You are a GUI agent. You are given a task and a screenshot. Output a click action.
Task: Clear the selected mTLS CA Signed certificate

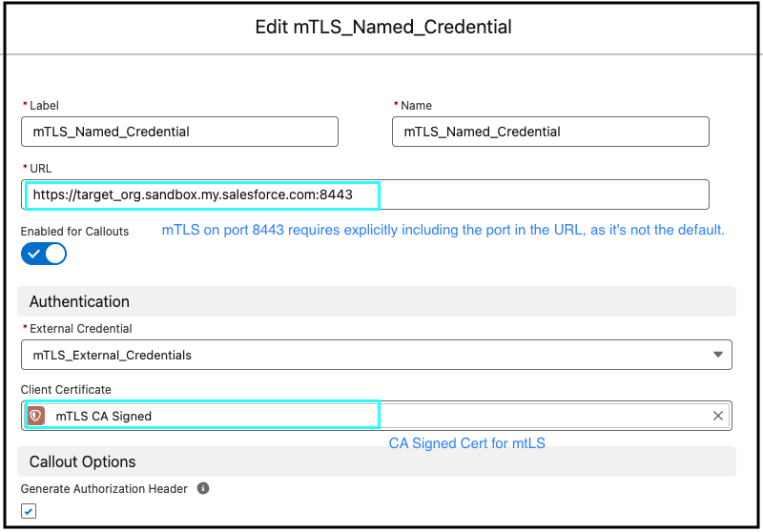[718, 416]
